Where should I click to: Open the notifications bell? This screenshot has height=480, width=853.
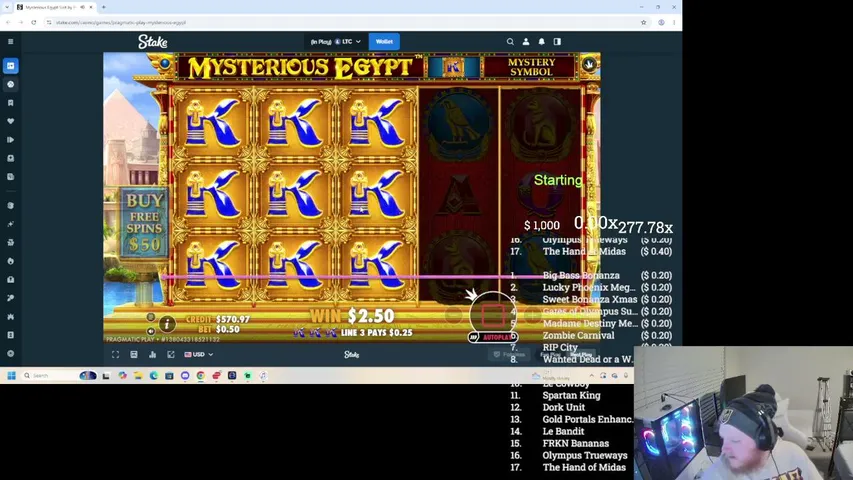[541, 41]
